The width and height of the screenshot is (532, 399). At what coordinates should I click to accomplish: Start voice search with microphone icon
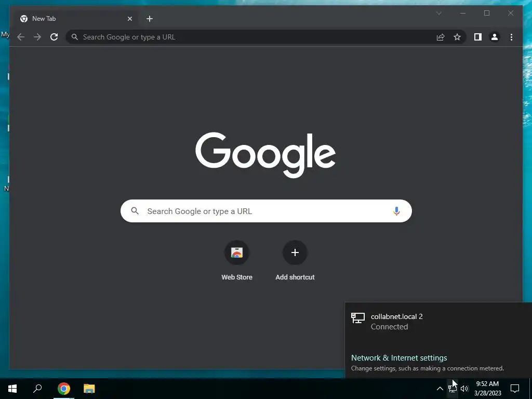pyautogui.click(x=396, y=211)
